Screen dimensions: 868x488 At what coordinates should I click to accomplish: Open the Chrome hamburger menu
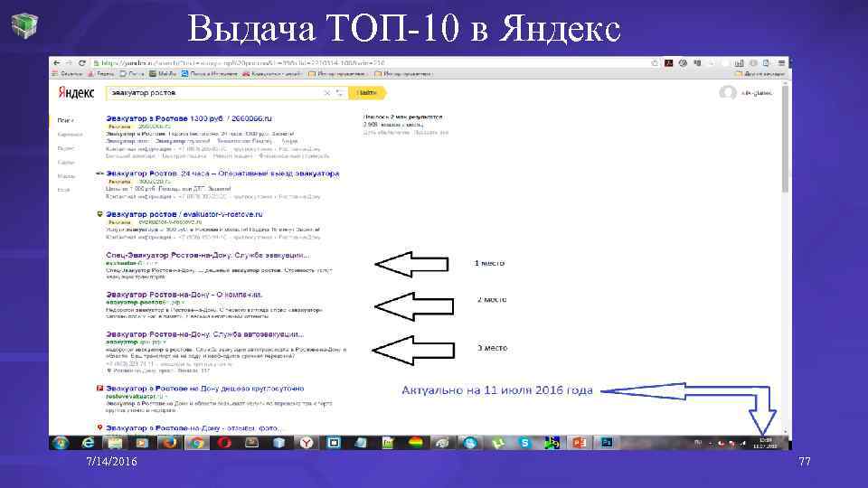click(x=781, y=63)
